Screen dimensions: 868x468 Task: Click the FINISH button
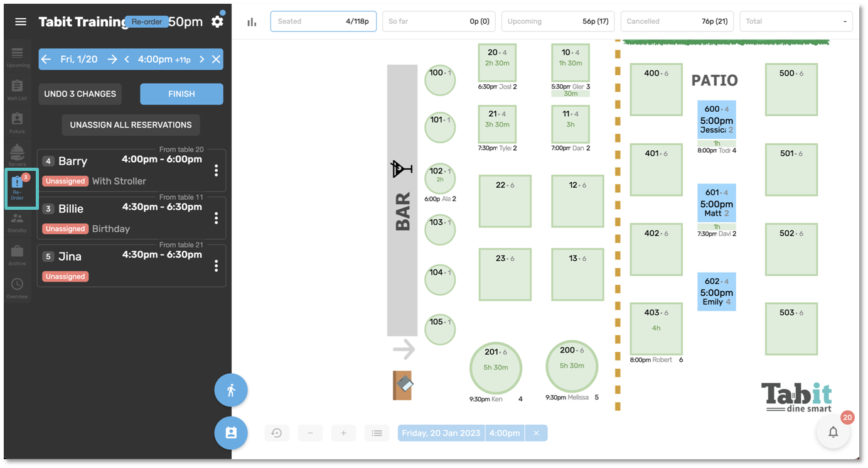(x=181, y=94)
